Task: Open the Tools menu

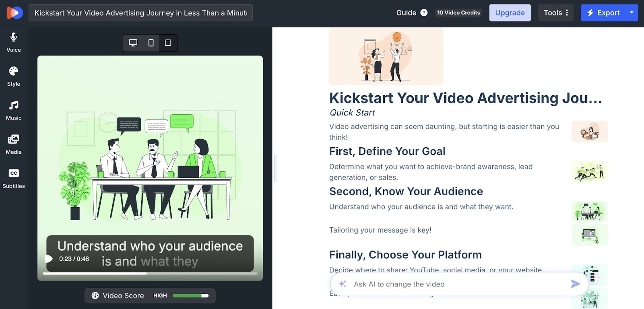Action: pos(556,13)
